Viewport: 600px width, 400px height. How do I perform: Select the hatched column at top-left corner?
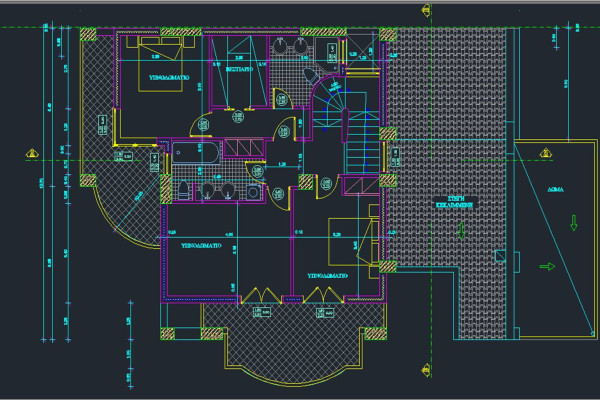tap(89, 33)
